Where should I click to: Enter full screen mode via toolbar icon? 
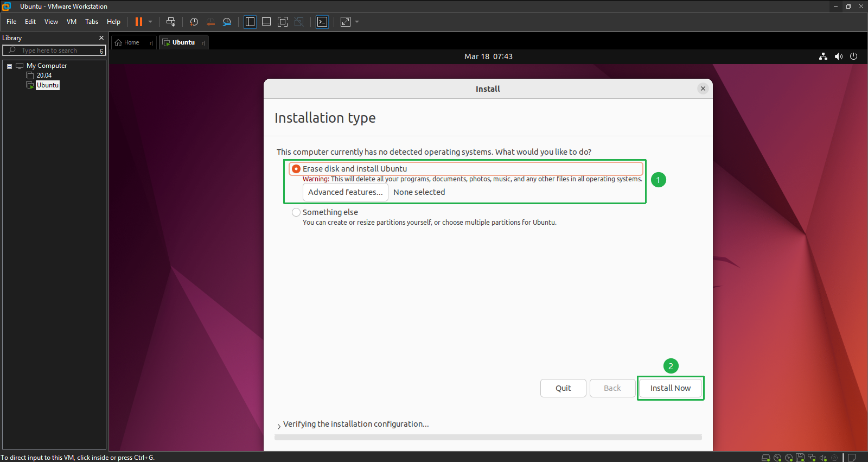[283, 22]
